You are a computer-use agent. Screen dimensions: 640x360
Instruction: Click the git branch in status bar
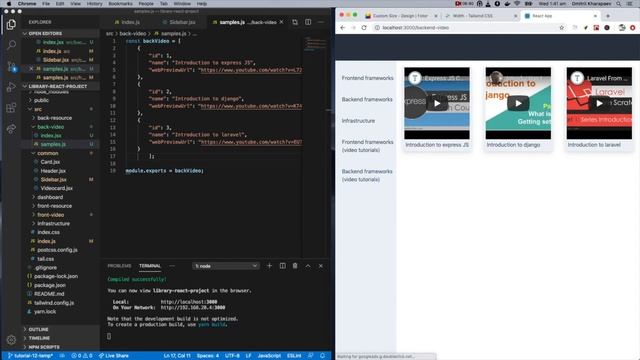31,356
